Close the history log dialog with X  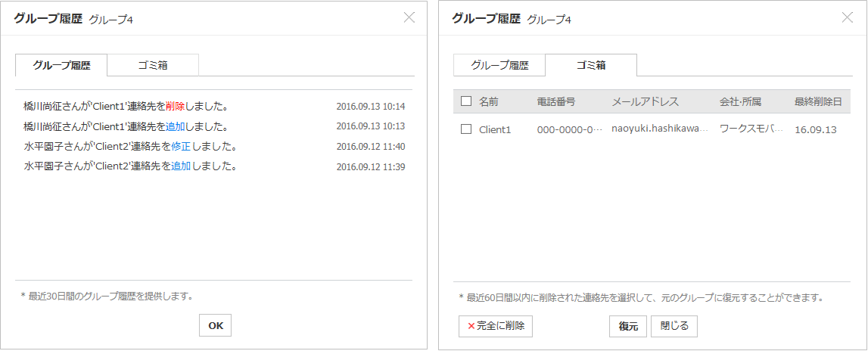(x=409, y=17)
